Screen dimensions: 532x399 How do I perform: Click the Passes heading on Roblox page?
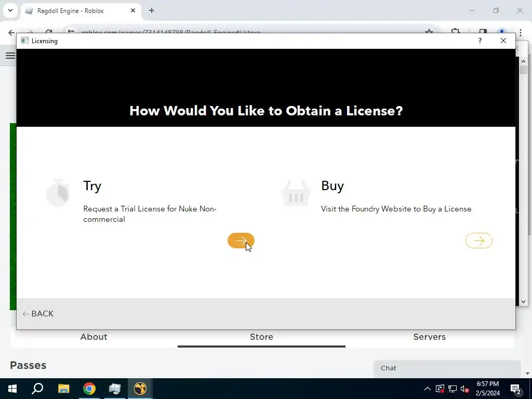[28, 365]
